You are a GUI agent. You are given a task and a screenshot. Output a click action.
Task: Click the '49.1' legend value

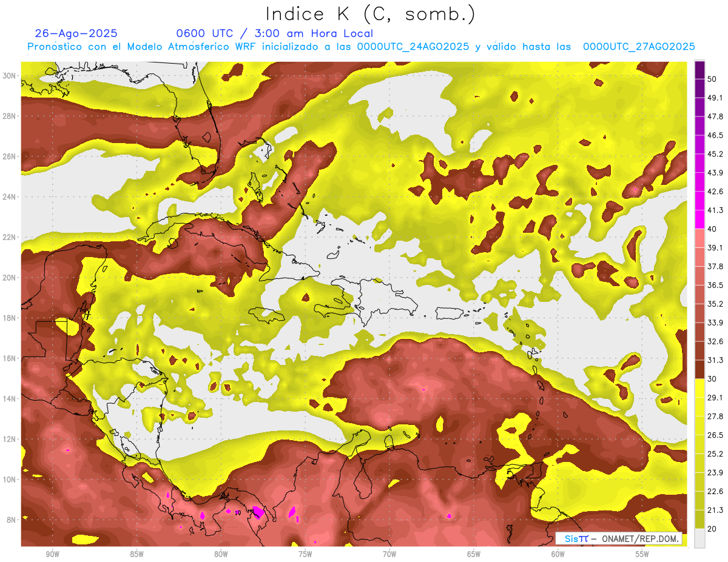[715, 98]
